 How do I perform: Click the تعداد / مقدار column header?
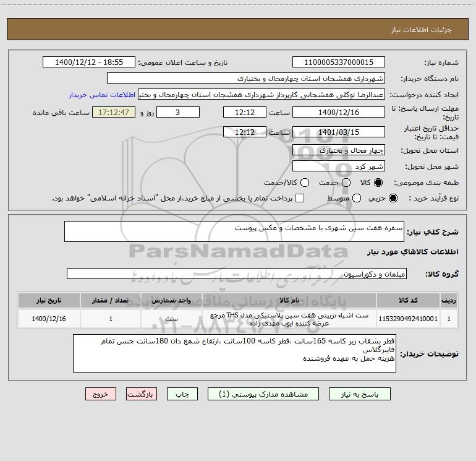(111, 300)
